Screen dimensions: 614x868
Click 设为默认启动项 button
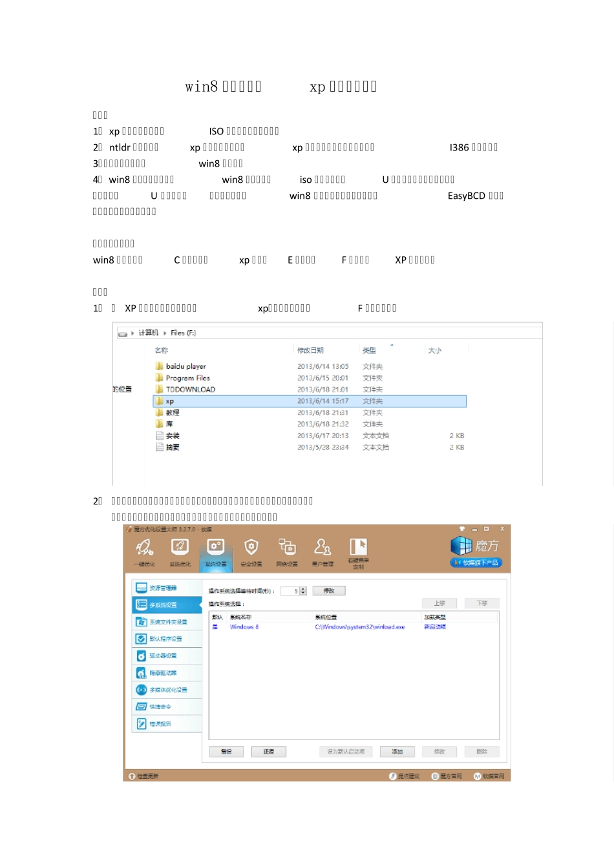tap(346, 752)
